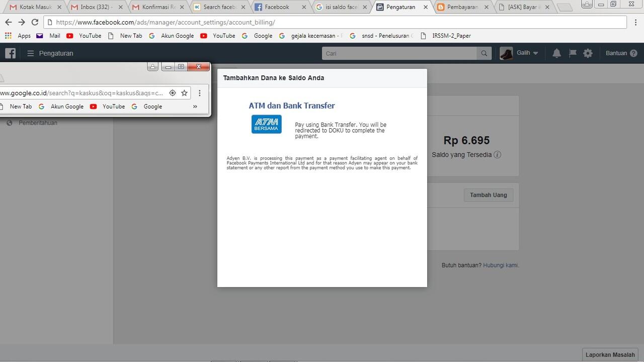Click the browser forward arrow

point(22,22)
